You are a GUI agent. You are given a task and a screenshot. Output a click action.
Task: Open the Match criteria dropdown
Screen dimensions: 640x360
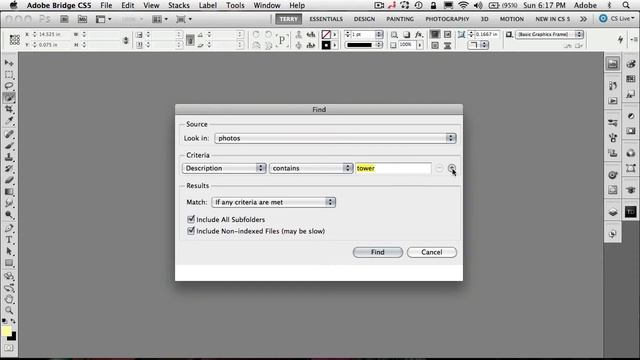pyautogui.click(x=273, y=202)
